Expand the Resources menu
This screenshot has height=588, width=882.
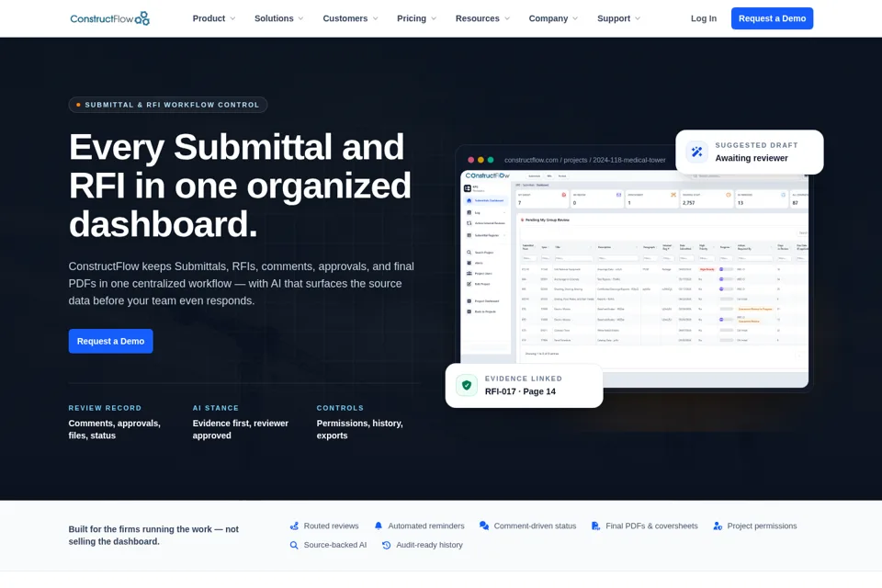482,18
